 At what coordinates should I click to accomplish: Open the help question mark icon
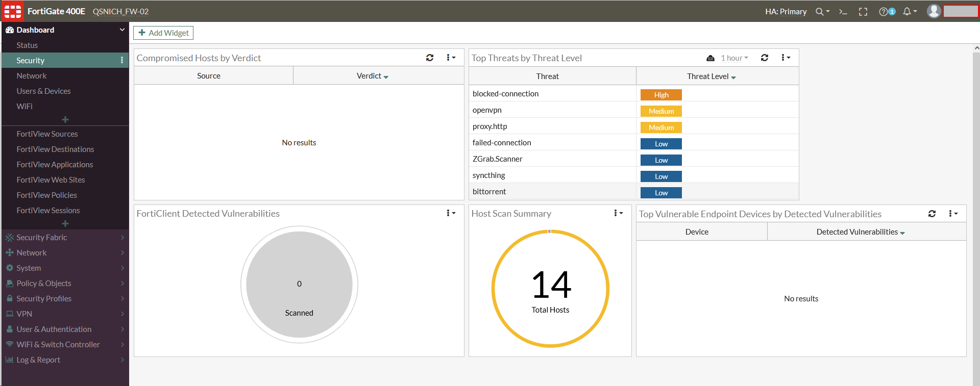point(884,12)
